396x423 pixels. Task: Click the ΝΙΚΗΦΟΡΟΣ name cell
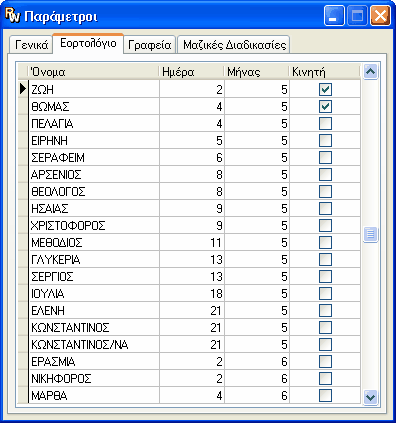pos(94,378)
